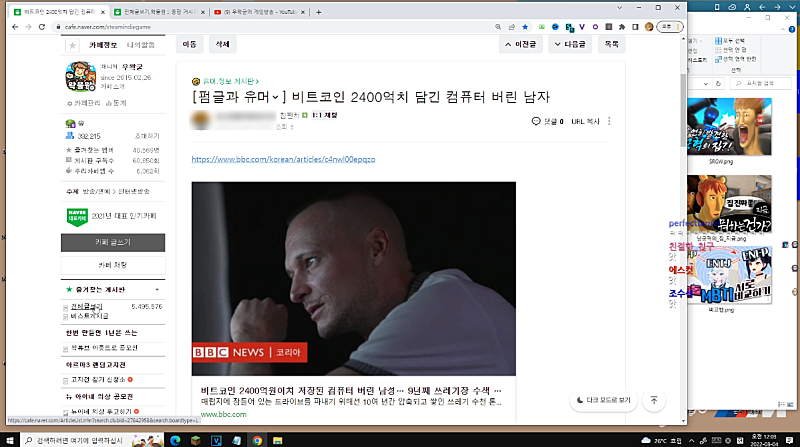
Task: Open the post more-options three dots
Action: coord(609,121)
